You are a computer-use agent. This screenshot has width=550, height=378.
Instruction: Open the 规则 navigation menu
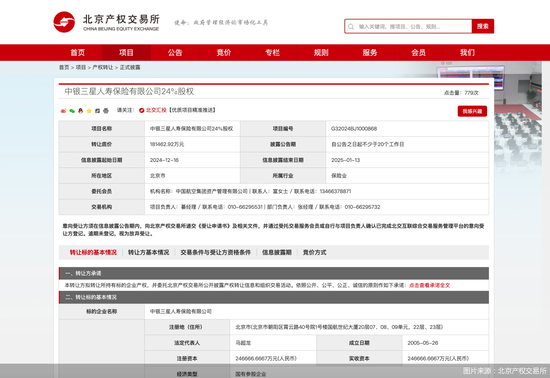pos(321,53)
